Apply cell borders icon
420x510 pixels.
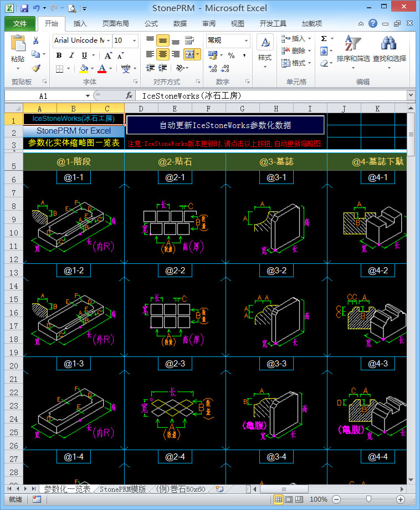(x=59, y=69)
